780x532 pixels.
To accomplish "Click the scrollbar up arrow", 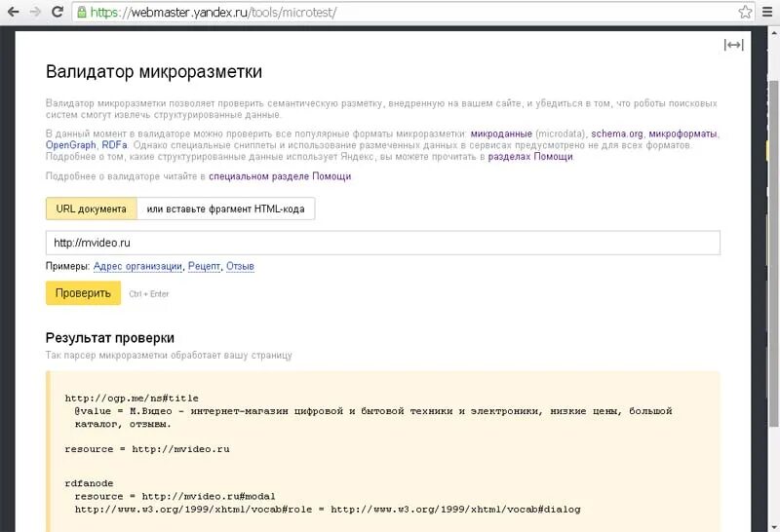I will click(773, 34).
